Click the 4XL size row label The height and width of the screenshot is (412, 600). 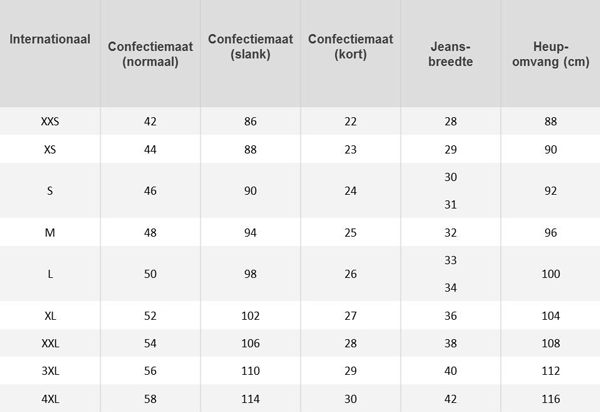[x=50, y=399]
